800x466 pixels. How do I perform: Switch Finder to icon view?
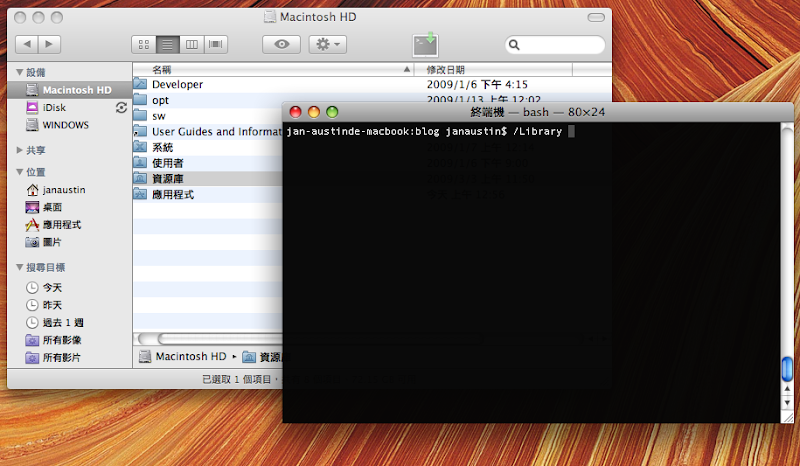click(x=144, y=44)
